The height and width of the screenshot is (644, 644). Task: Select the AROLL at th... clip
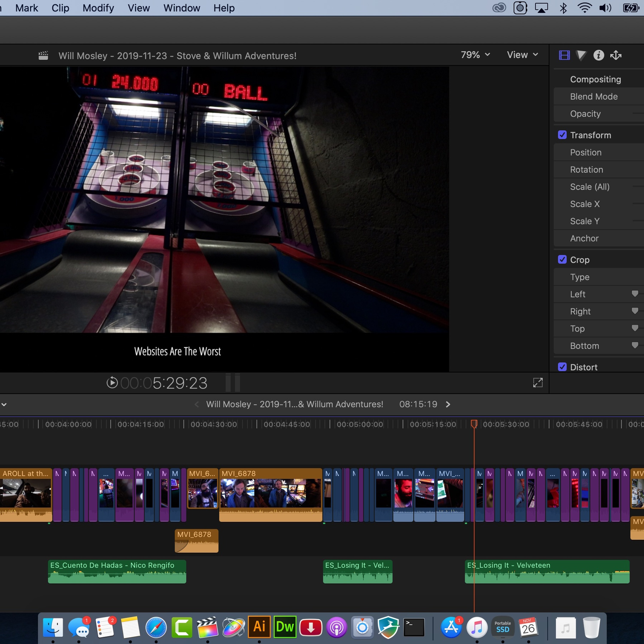coord(26,495)
